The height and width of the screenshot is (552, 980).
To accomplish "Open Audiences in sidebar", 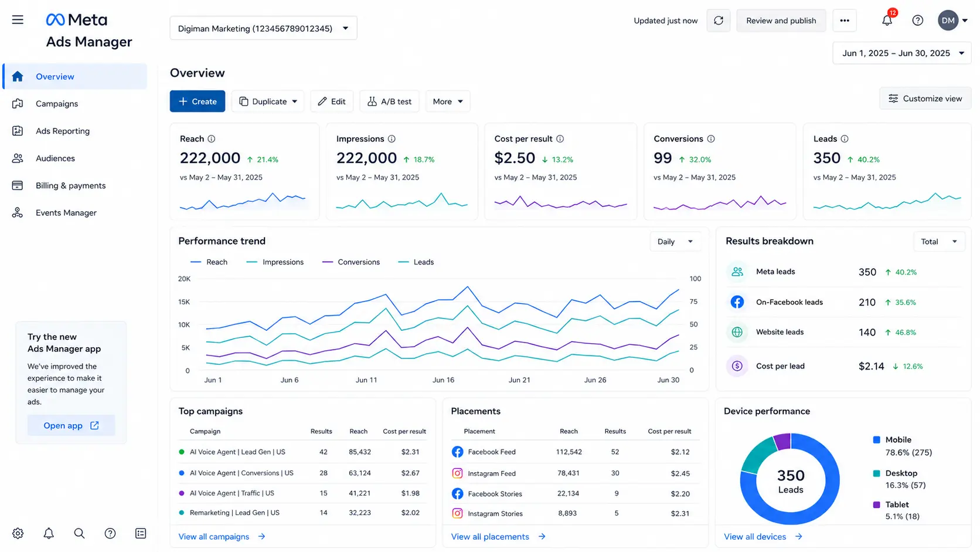I will coord(75,158).
